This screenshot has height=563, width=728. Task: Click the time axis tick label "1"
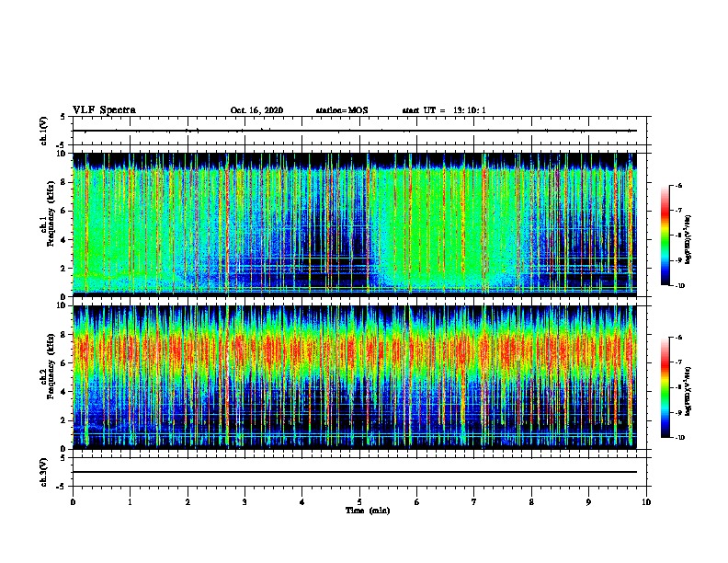tap(130, 502)
